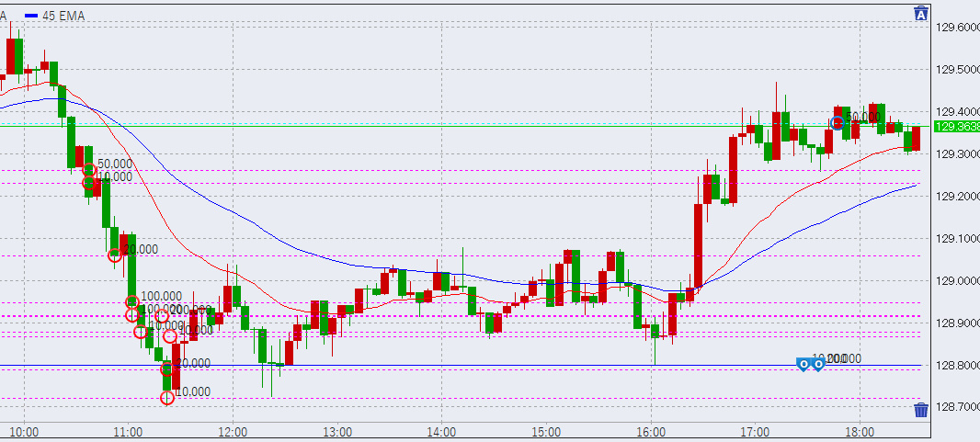The image size is (980, 442).
Task: Select the blue circle 50,000 trade marker
Action: [x=837, y=122]
